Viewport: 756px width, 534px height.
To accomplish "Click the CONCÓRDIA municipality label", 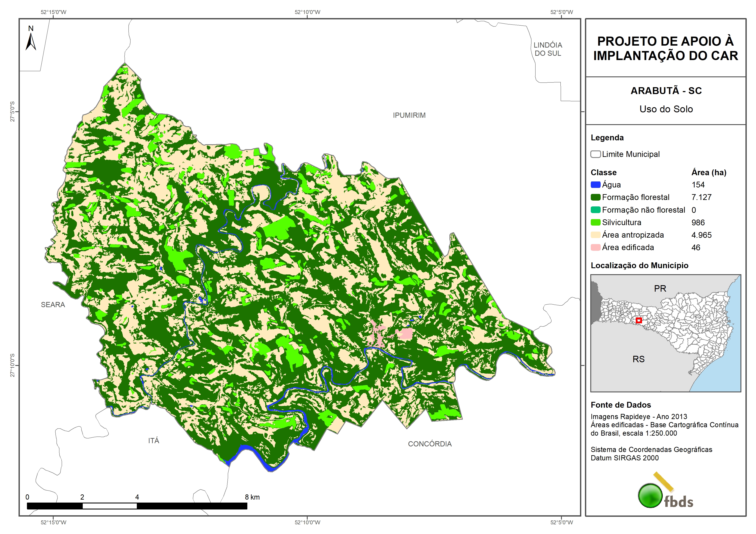I will click(430, 444).
